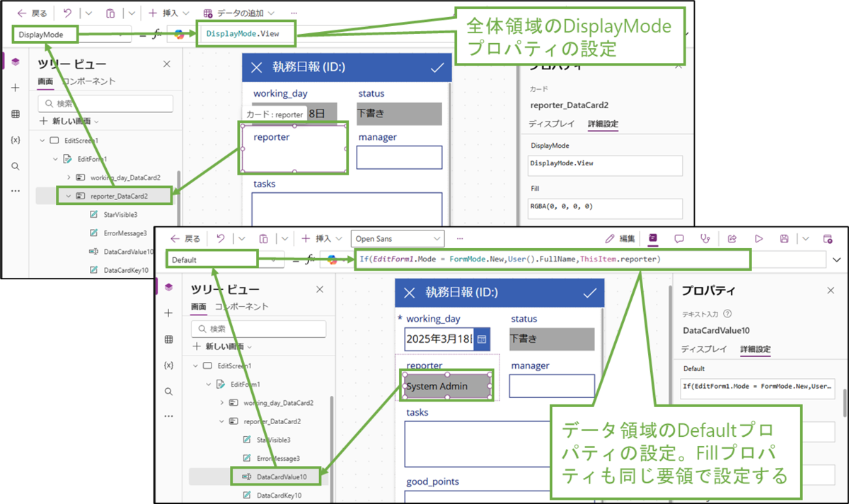Switch to ディスプレイ tab in the back window properties

coord(552,124)
